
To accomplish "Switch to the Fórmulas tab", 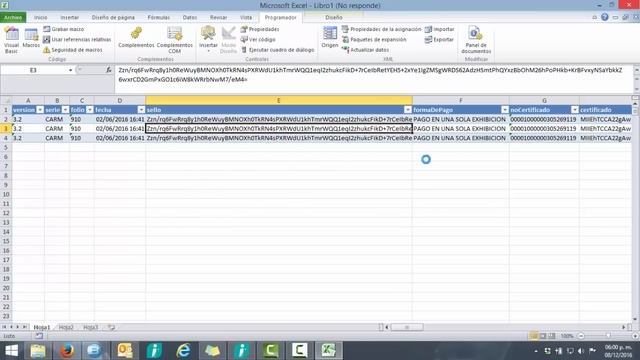I will pos(158,18).
